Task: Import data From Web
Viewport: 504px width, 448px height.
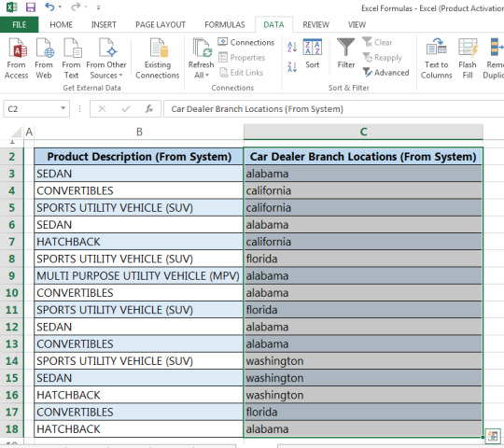Action: pyautogui.click(x=44, y=58)
